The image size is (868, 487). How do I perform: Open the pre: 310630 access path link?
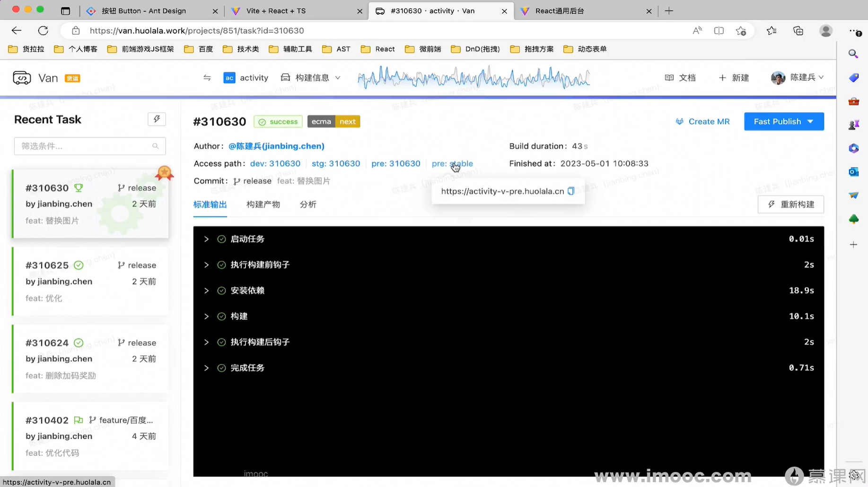click(396, 163)
